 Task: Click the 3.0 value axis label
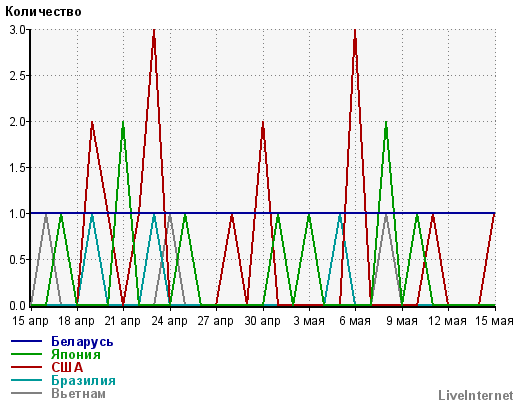pyautogui.click(x=17, y=30)
